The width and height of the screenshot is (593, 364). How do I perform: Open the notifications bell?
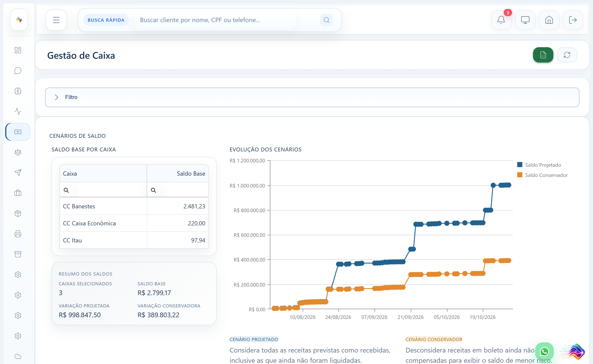coord(501,20)
